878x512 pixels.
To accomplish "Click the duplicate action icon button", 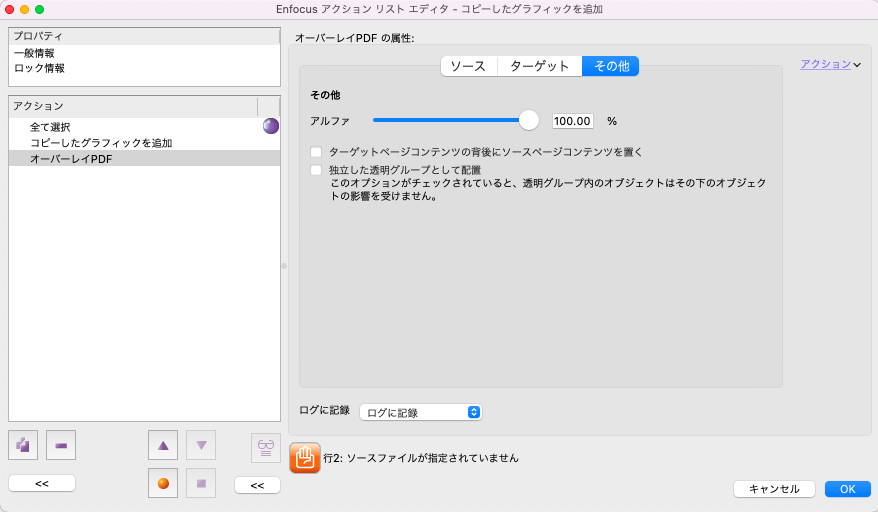I will (x=23, y=445).
